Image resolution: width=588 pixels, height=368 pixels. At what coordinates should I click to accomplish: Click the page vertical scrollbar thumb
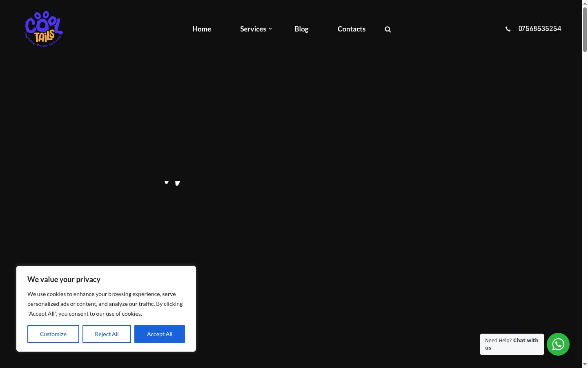[x=585, y=29]
